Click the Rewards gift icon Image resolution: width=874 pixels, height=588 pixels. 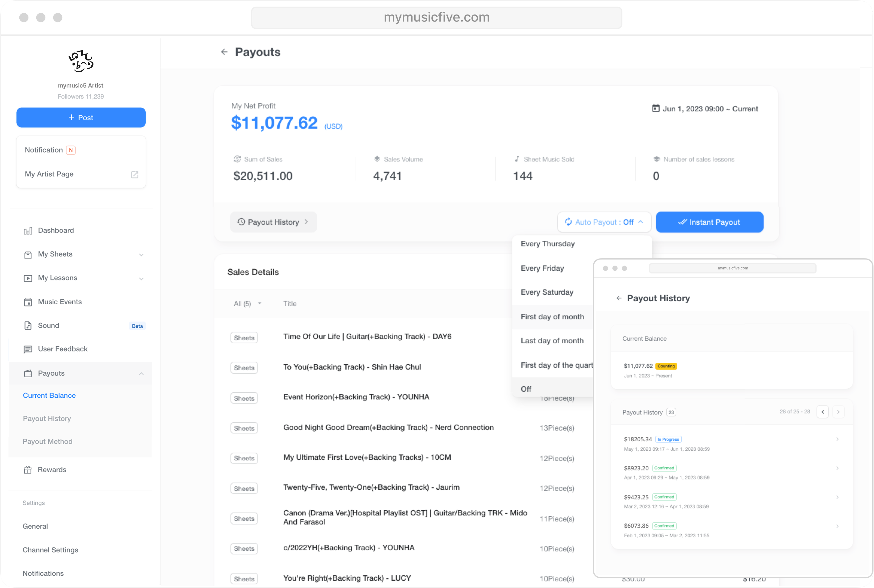(28, 470)
